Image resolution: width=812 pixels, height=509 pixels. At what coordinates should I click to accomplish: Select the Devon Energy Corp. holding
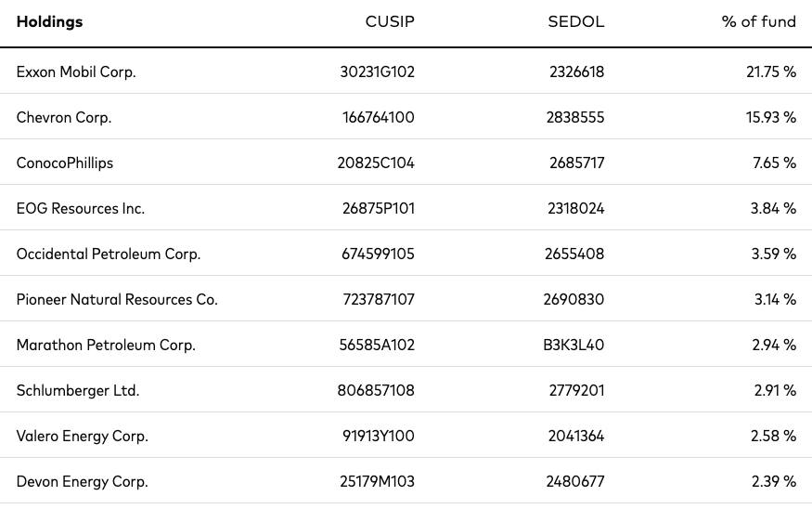click(x=82, y=481)
